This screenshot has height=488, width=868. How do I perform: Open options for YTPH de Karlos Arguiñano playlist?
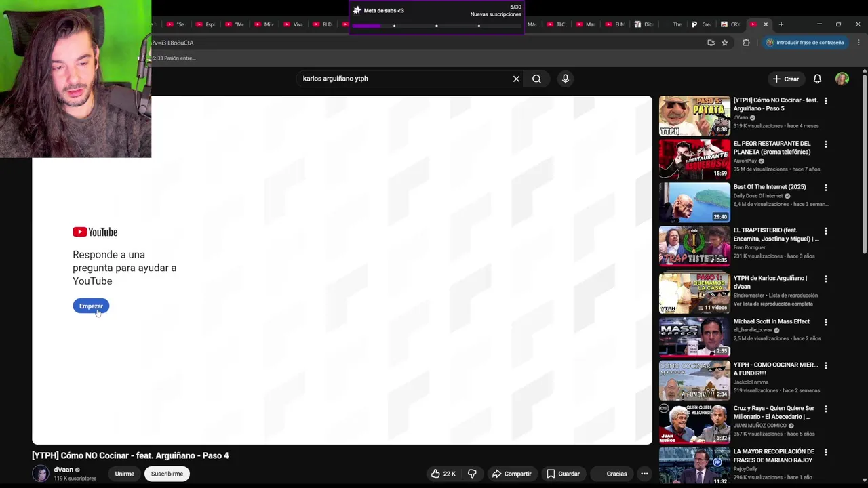[x=825, y=278]
